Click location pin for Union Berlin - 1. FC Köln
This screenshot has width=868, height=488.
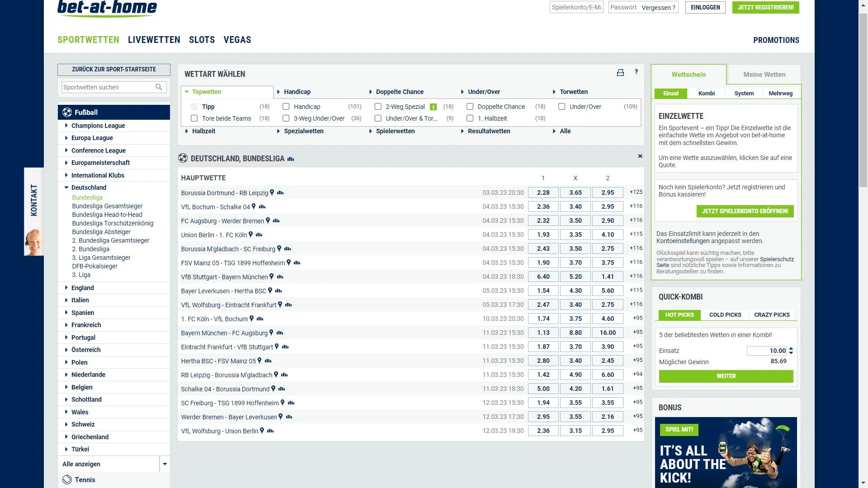[x=251, y=235]
